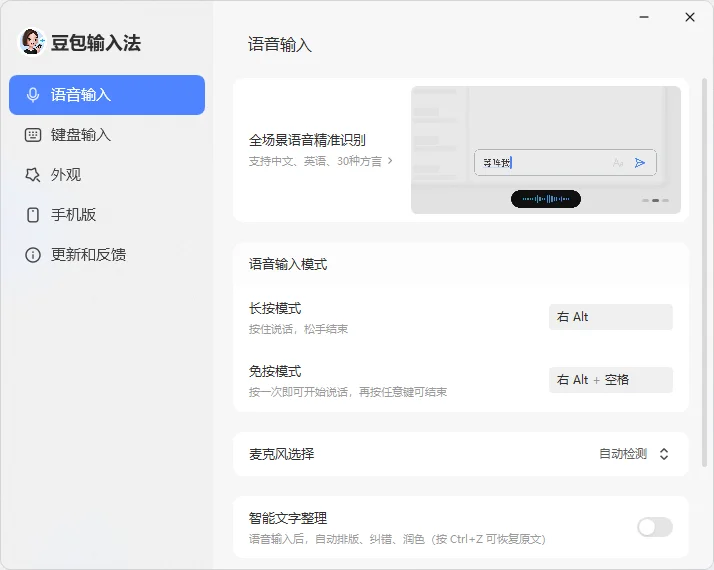This screenshot has width=714, height=570.
Task: Select the third carousel page dot
Action: [665, 200]
